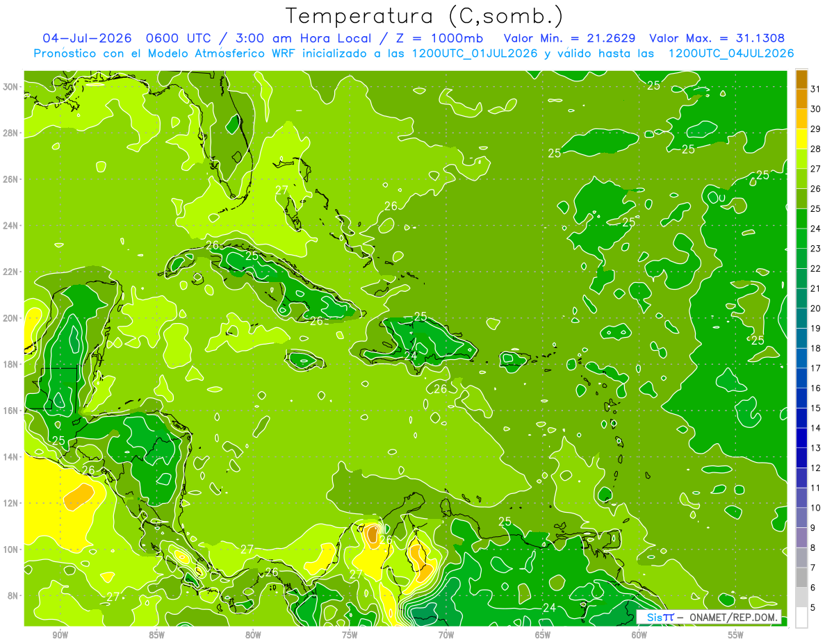834x644 pixels.
Task: Click the '75W' longitude axis label
Action: (350, 635)
